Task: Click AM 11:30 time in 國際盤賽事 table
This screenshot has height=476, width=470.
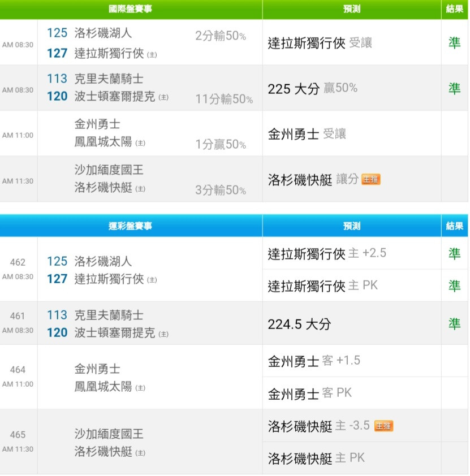Action: (18, 181)
